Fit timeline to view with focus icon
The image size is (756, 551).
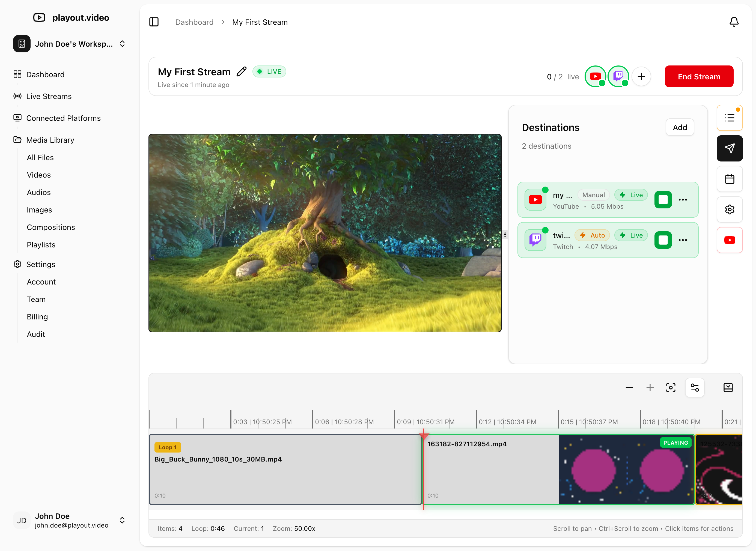[671, 388]
